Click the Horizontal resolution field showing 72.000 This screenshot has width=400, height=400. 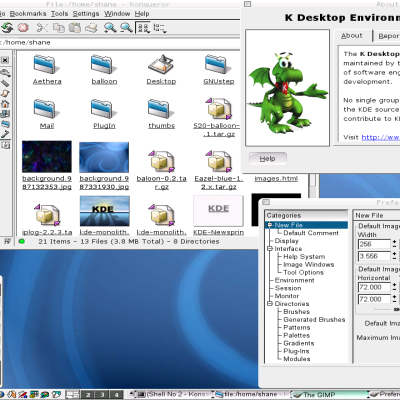tap(374, 287)
